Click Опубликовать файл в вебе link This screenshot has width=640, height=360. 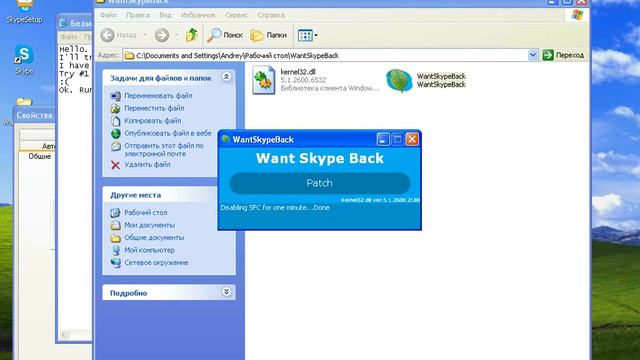click(168, 133)
